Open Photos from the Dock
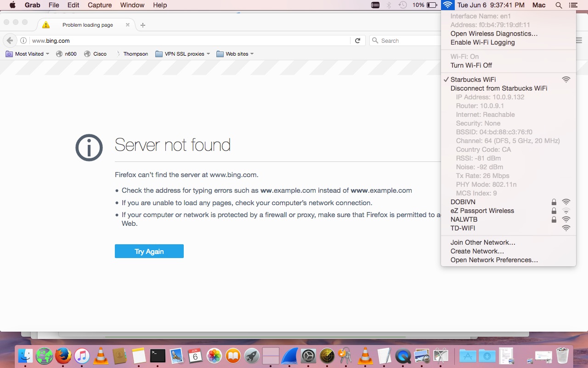 click(x=214, y=356)
